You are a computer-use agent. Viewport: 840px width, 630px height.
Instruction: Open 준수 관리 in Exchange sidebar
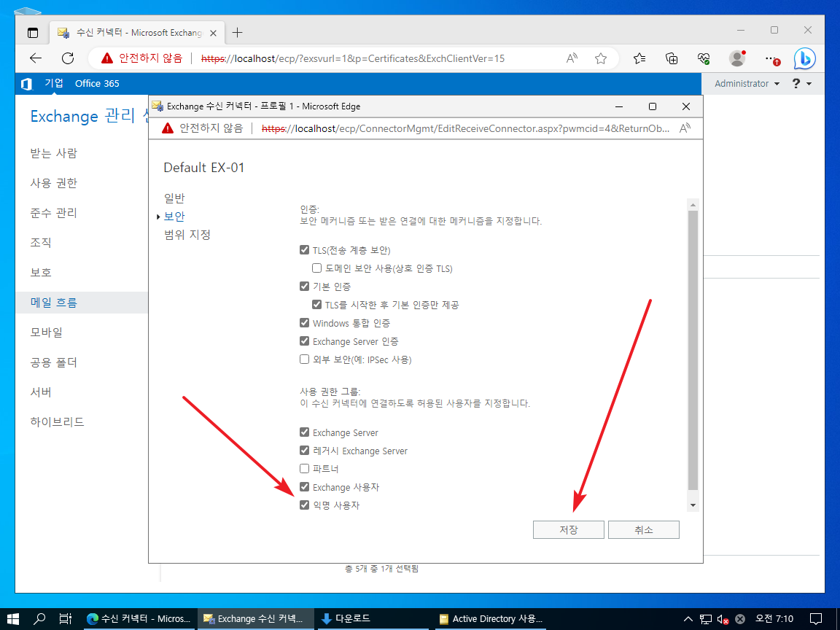pos(53,213)
